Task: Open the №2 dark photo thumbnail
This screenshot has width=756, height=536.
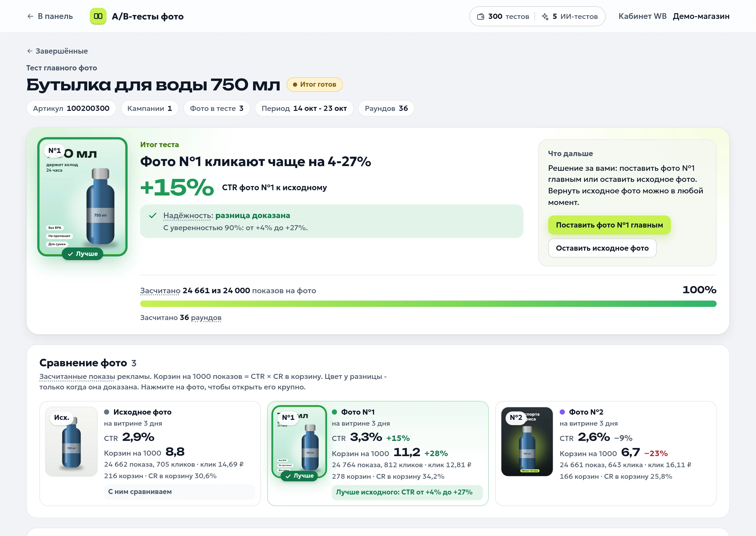Action: click(x=527, y=442)
